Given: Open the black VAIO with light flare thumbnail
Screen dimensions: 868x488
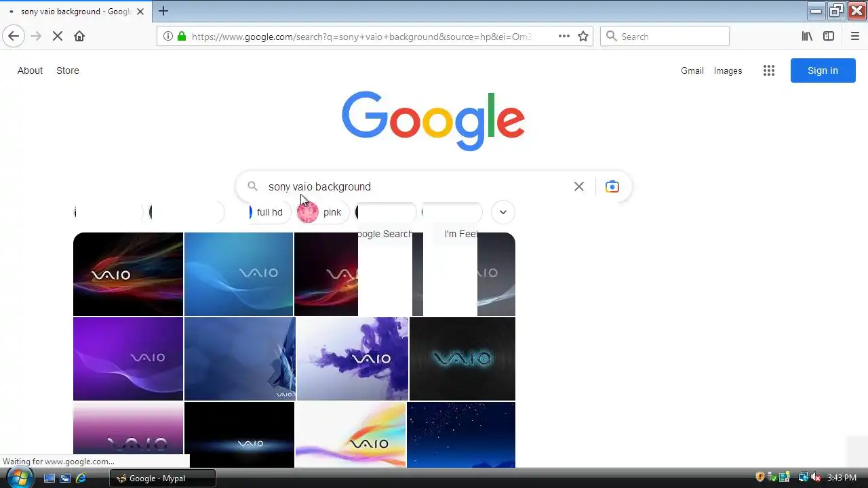Looking at the screenshot, I should point(239,434).
